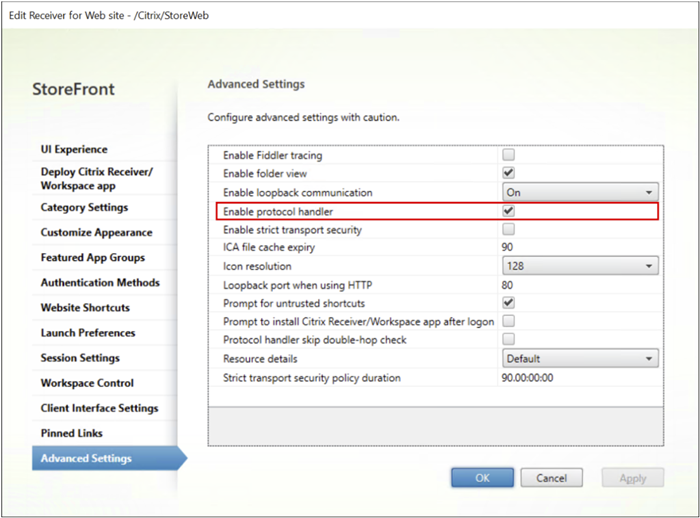Click the OK button
The width and height of the screenshot is (700, 518).
[482, 478]
